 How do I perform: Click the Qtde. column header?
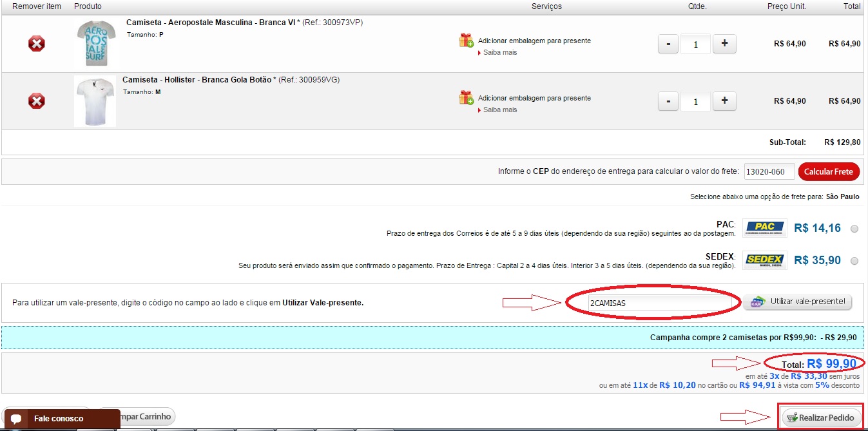697,6
